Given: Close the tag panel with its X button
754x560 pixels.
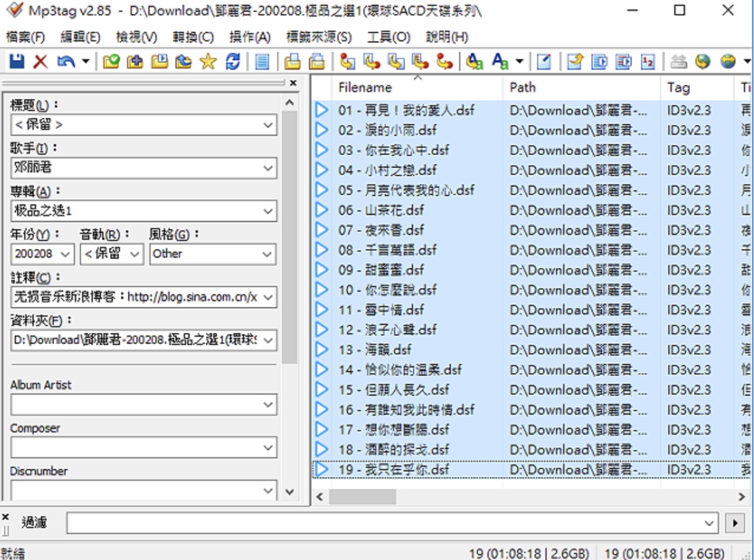Looking at the screenshot, I should click(x=293, y=83).
